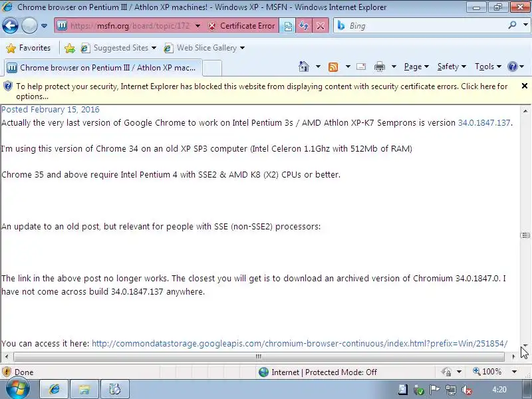Open a new blank tab
Screen dimensions: 532x399
(212, 68)
